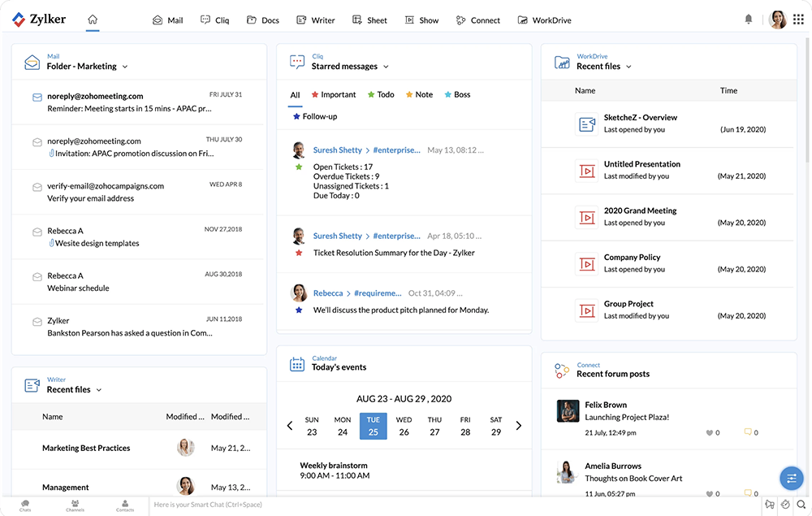The image size is (812, 516).
Task: Open WorkDrive from the top navigation
Action: tap(544, 20)
